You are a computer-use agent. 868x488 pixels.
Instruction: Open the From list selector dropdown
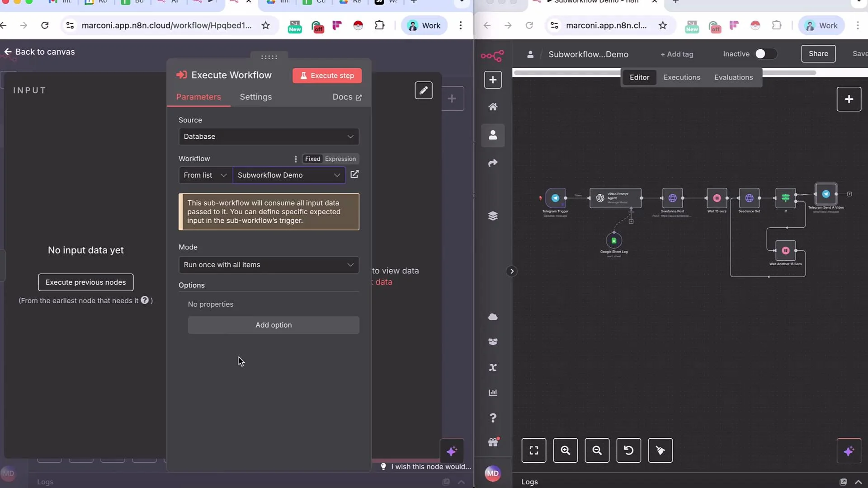pos(205,175)
